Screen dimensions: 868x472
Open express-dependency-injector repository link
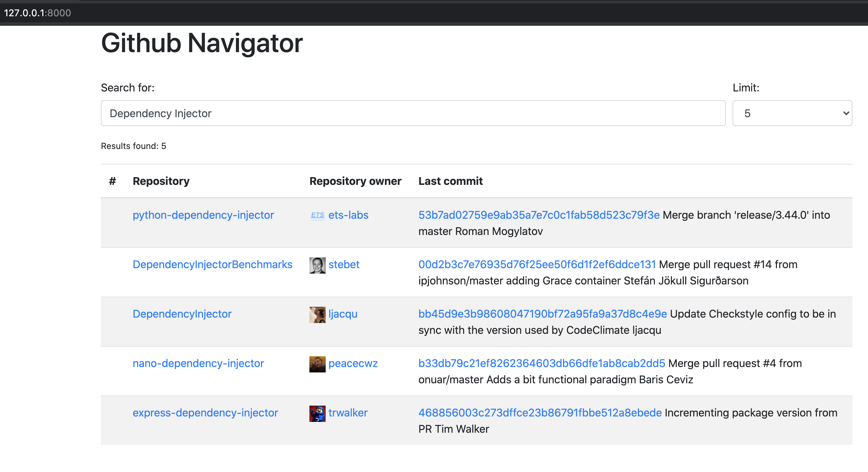pyautogui.click(x=205, y=413)
